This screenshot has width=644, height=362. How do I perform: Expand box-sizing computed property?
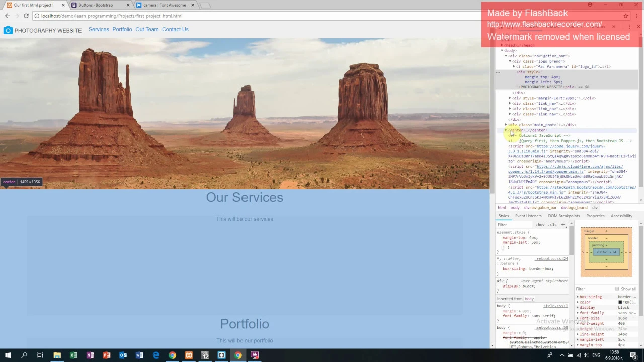577,297
